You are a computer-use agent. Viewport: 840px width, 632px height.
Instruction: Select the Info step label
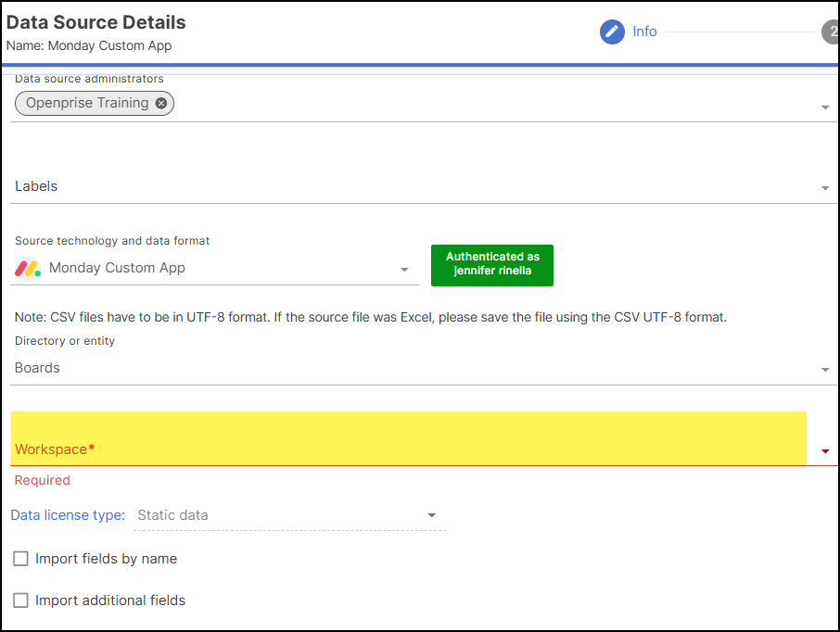point(644,32)
